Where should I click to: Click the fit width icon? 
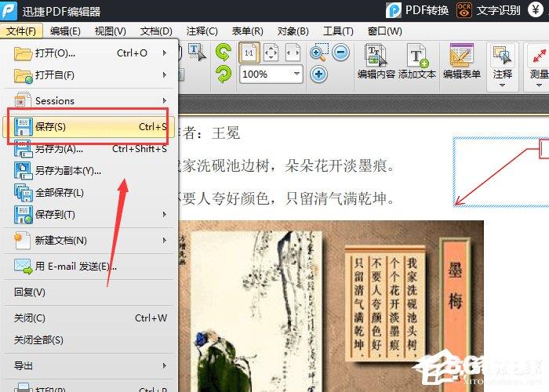click(x=293, y=53)
